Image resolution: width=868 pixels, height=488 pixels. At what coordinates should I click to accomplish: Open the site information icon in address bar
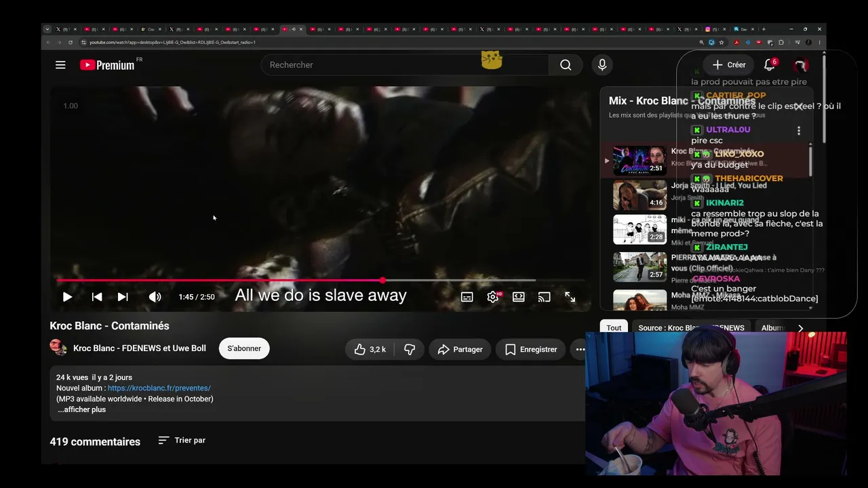(83, 42)
